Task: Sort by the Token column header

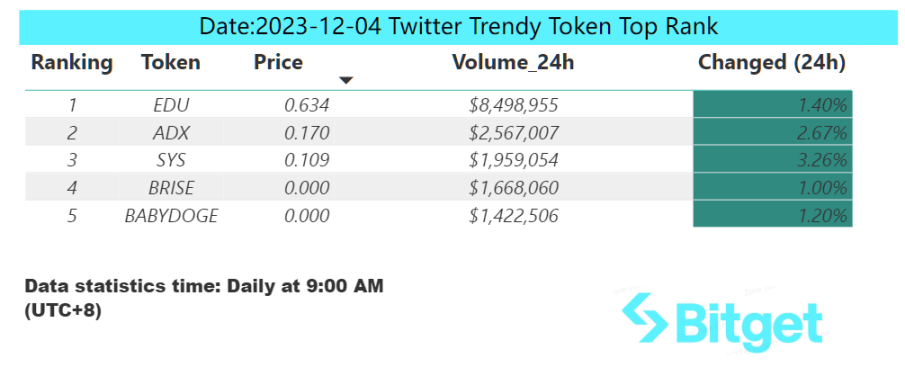Action: (x=171, y=62)
